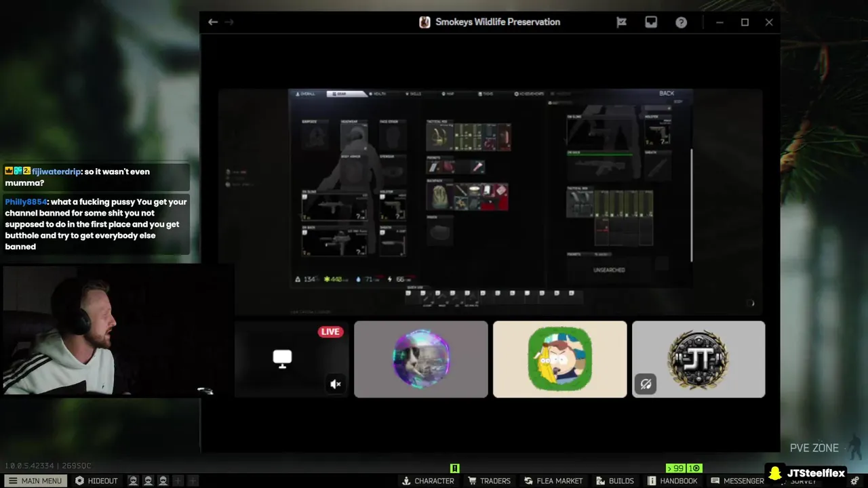Click the scrollbar beside the streamed inventory

(691, 205)
